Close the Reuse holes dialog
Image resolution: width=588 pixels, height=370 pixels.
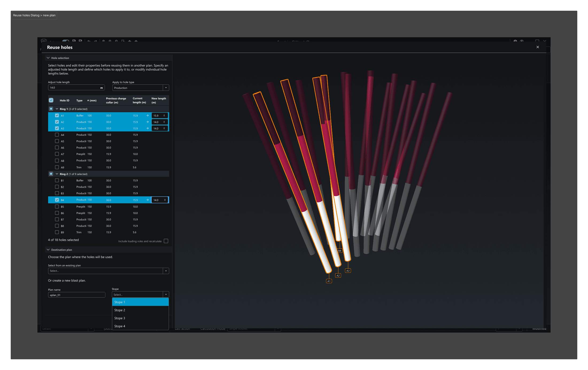[x=537, y=47]
